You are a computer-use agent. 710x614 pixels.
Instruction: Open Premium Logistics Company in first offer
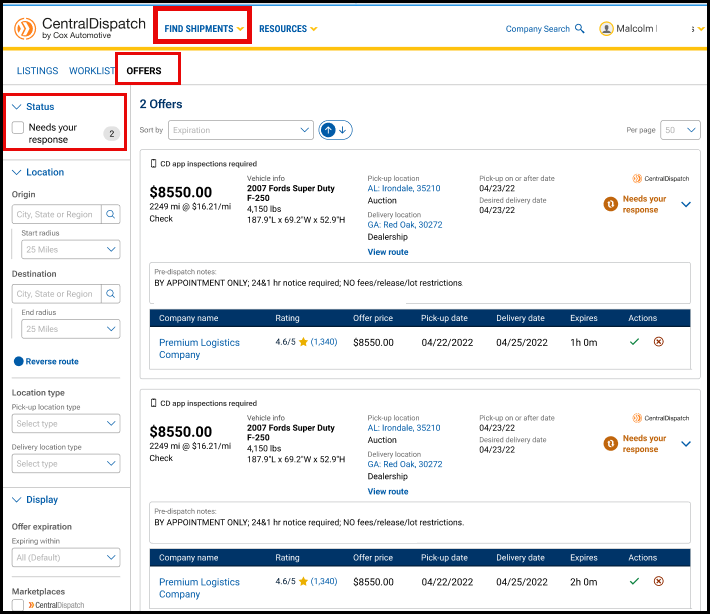pyautogui.click(x=199, y=349)
